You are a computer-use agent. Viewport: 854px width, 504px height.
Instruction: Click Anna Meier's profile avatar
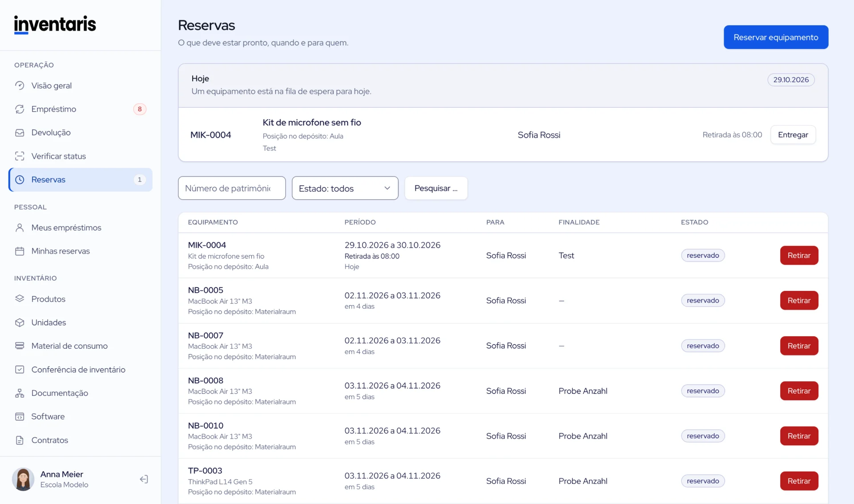pos(23,479)
